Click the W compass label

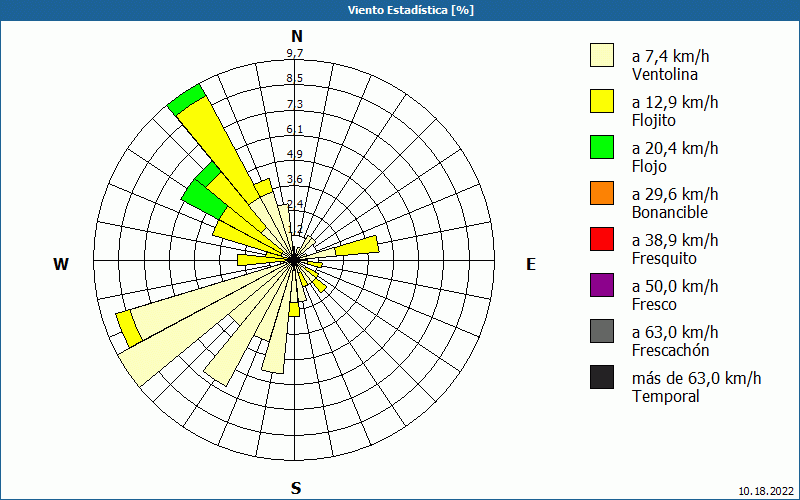pyautogui.click(x=61, y=264)
